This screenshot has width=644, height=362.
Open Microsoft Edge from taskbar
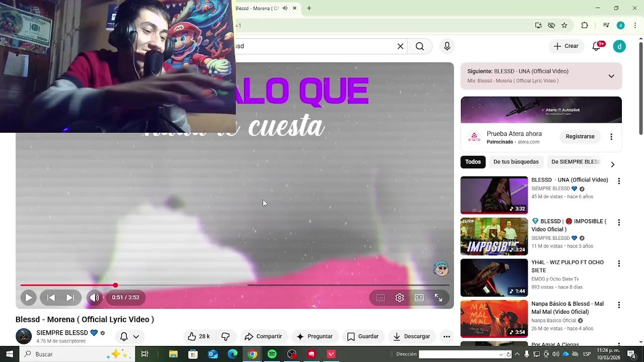point(232,354)
